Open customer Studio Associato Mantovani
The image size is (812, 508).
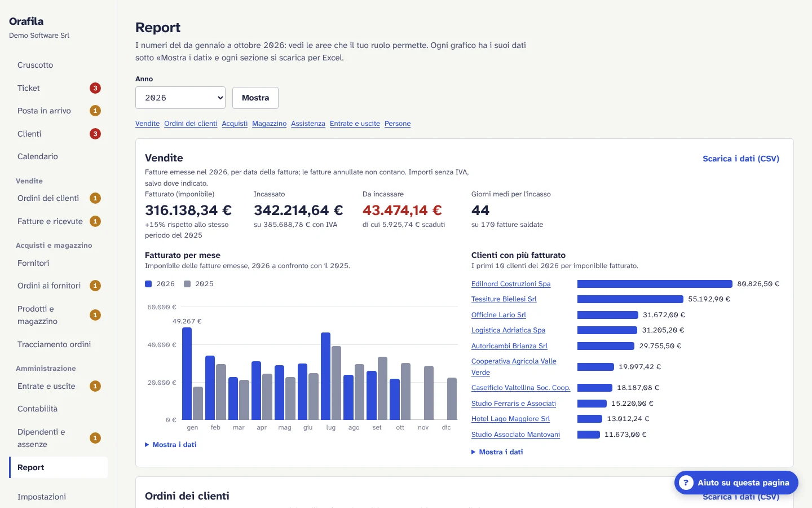click(515, 435)
